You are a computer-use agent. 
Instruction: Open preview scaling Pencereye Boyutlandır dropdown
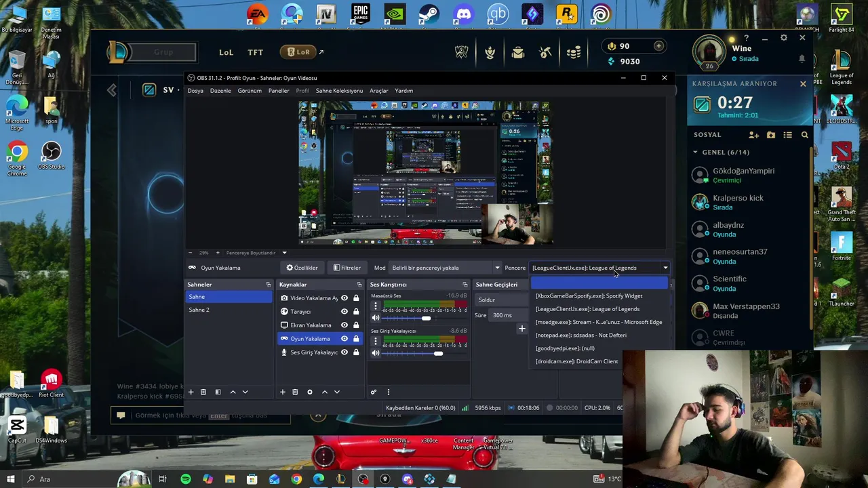(257, 253)
